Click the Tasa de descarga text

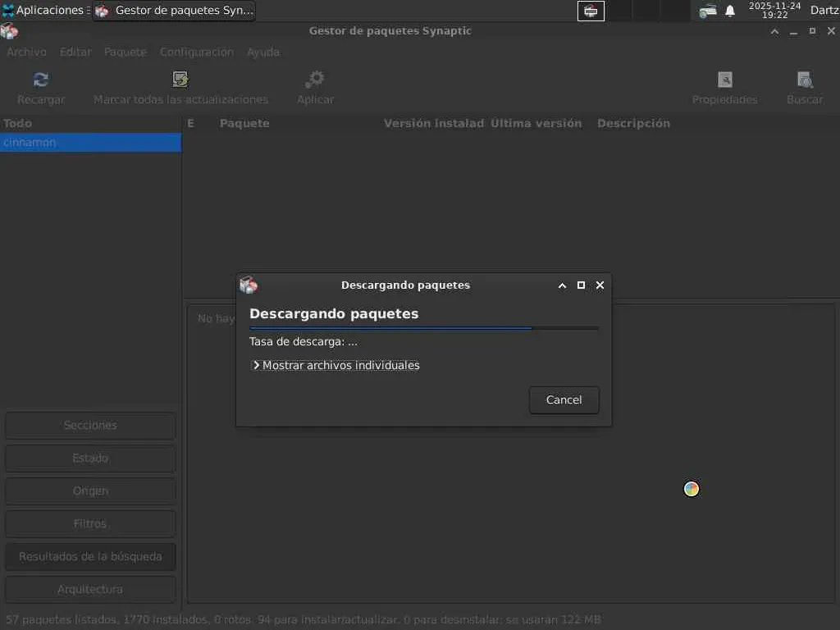click(304, 342)
